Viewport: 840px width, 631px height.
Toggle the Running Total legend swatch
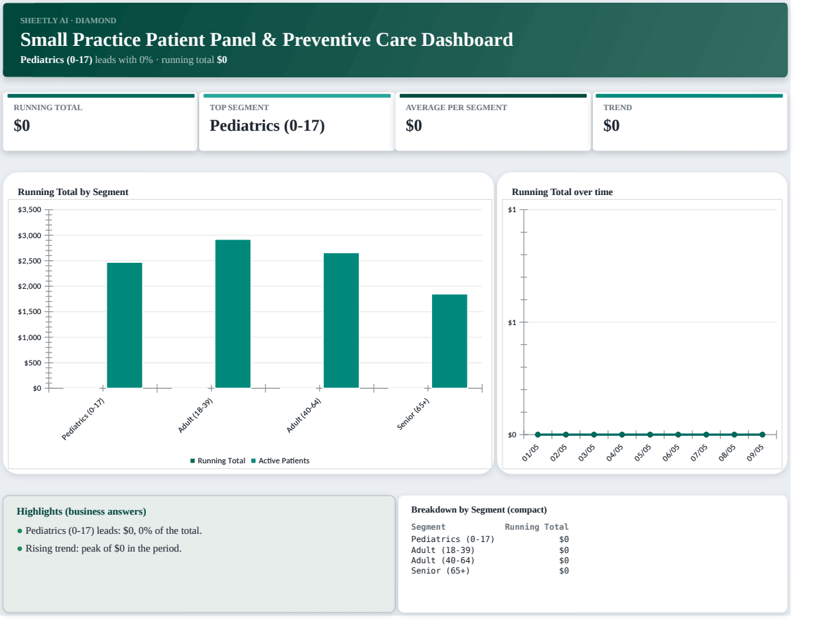click(x=192, y=461)
